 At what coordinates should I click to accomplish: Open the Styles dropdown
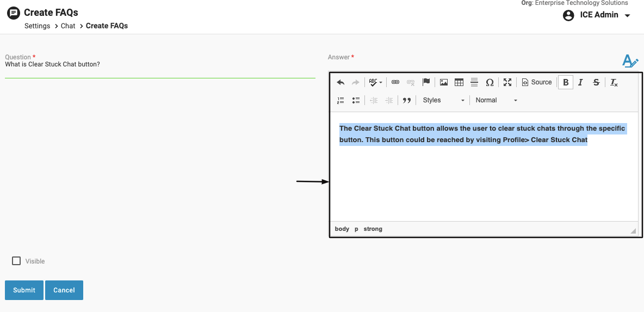click(443, 100)
